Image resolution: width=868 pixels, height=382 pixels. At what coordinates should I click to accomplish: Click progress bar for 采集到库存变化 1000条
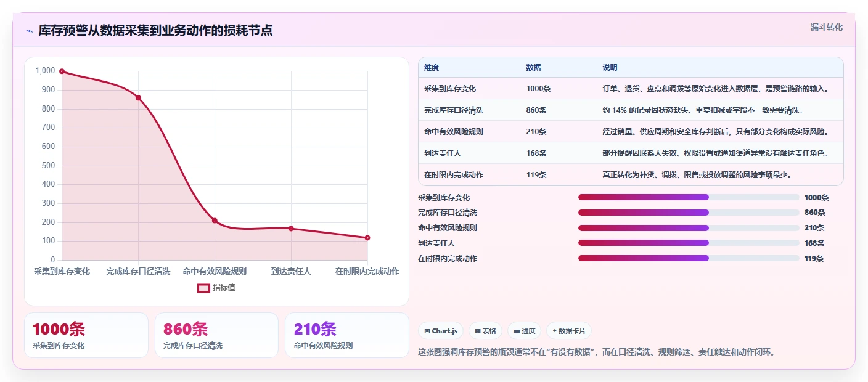689,197
